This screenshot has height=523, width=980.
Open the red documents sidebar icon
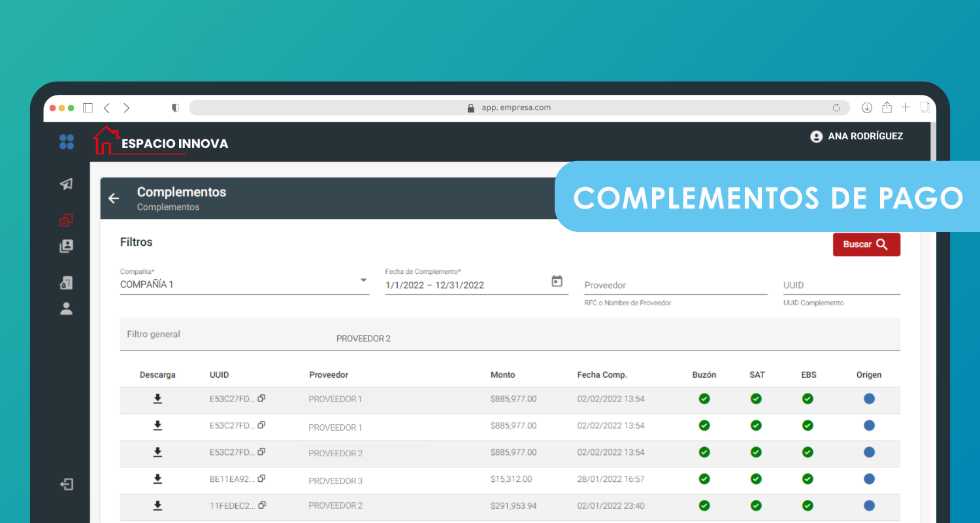coord(67,220)
